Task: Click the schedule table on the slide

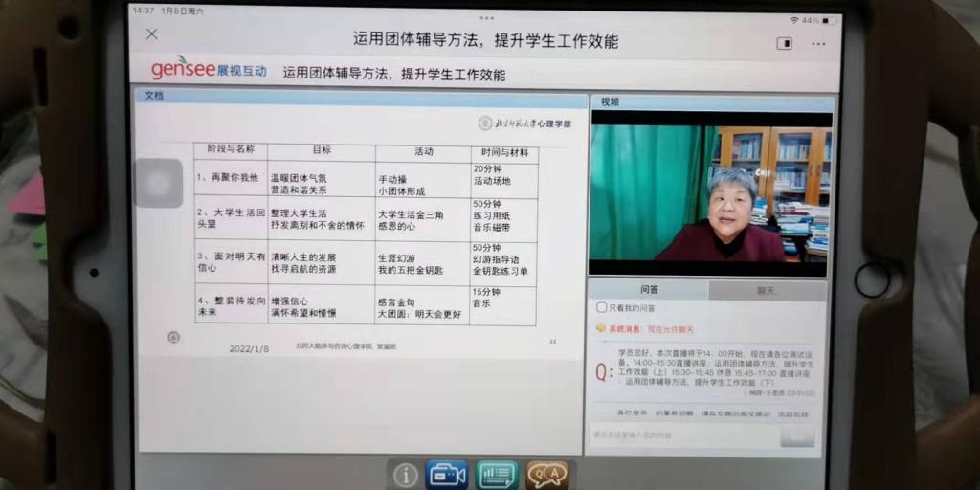Action: coord(366,234)
